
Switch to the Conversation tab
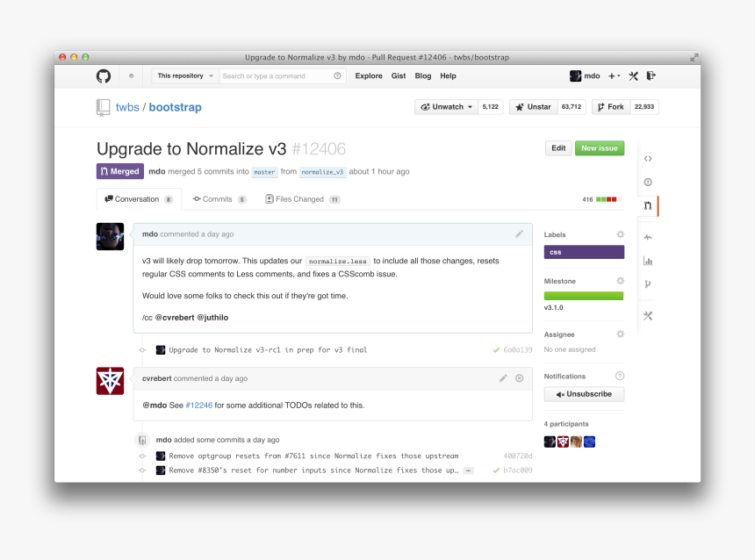click(x=139, y=199)
